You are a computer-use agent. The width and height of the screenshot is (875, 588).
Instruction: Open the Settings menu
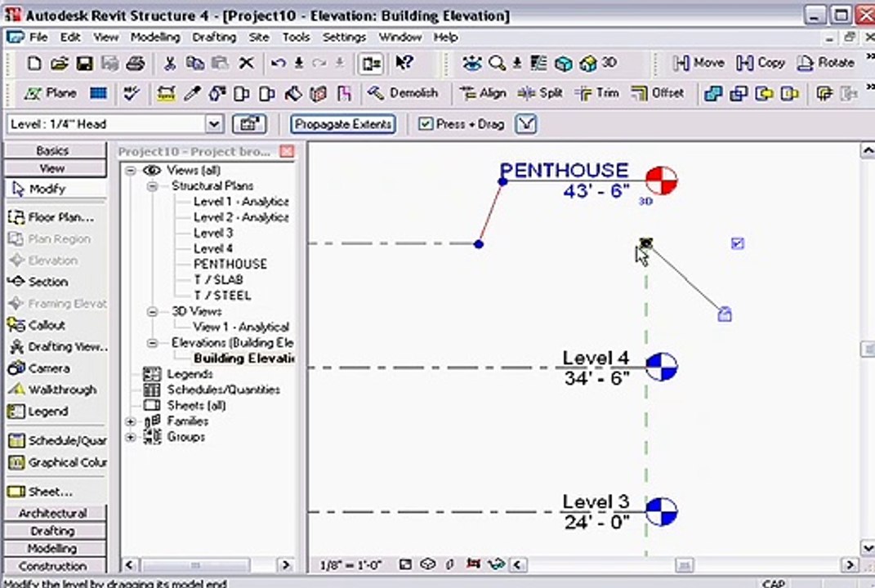tap(344, 38)
